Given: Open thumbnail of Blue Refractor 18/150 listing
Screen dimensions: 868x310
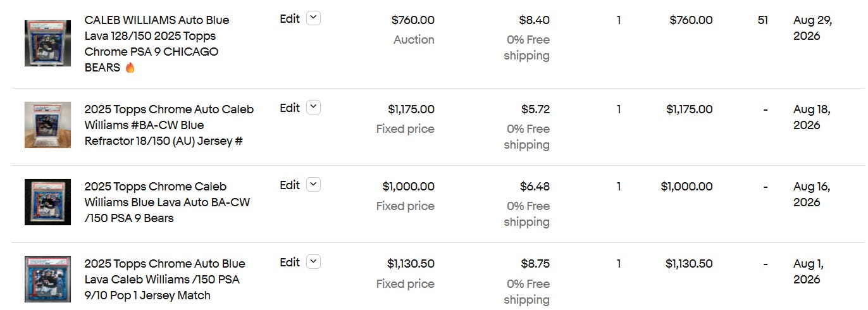Looking at the screenshot, I should pos(47,125).
